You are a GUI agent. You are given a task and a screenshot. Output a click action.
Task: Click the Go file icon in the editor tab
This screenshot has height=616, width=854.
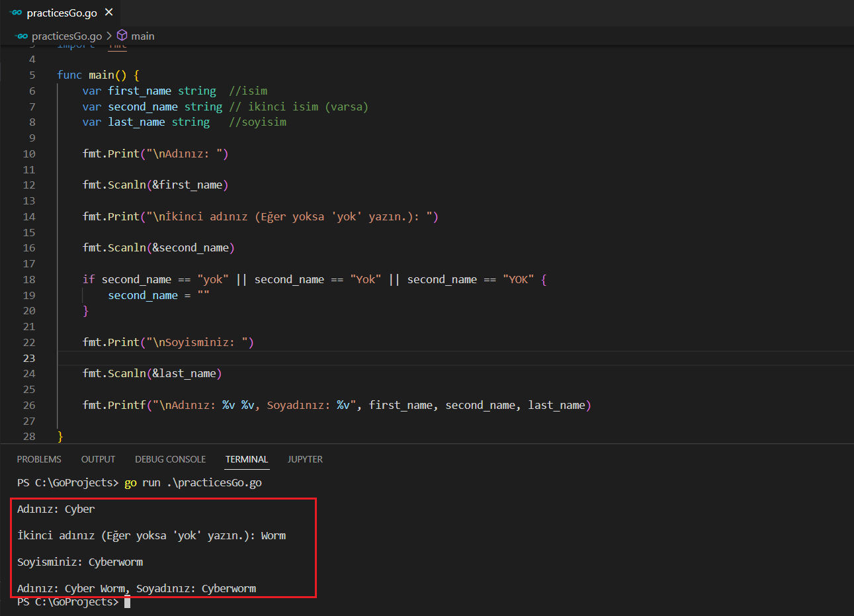pyautogui.click(x=16, y=13)
